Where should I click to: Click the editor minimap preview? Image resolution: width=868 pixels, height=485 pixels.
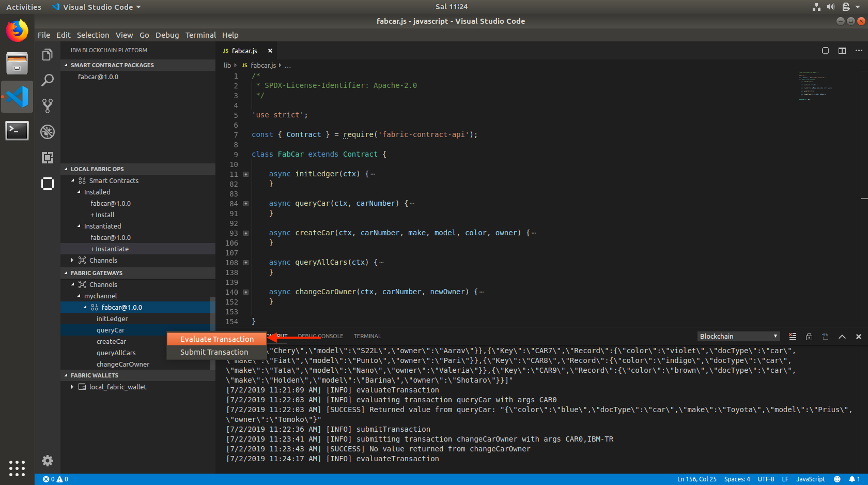coord(814,85)
